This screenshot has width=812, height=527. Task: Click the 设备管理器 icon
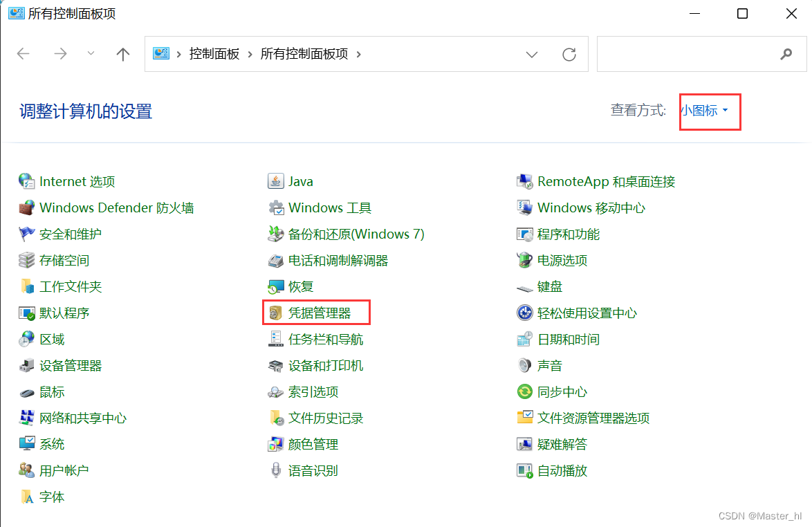(26, 365)
